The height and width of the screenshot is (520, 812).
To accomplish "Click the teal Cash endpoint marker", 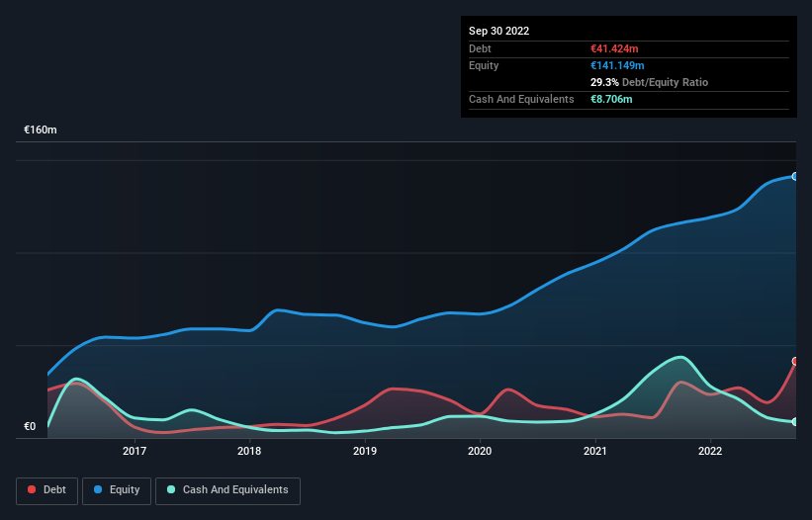I will click(x=795, y=422).
